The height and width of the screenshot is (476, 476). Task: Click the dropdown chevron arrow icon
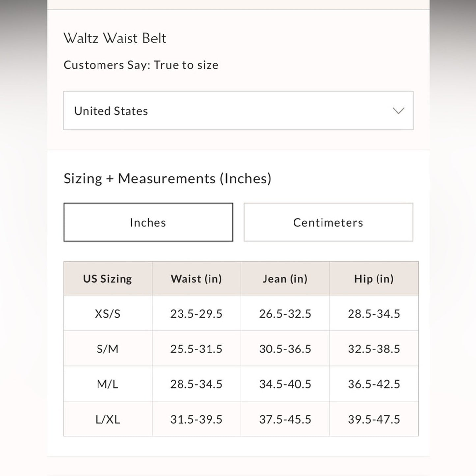[398, 111]
